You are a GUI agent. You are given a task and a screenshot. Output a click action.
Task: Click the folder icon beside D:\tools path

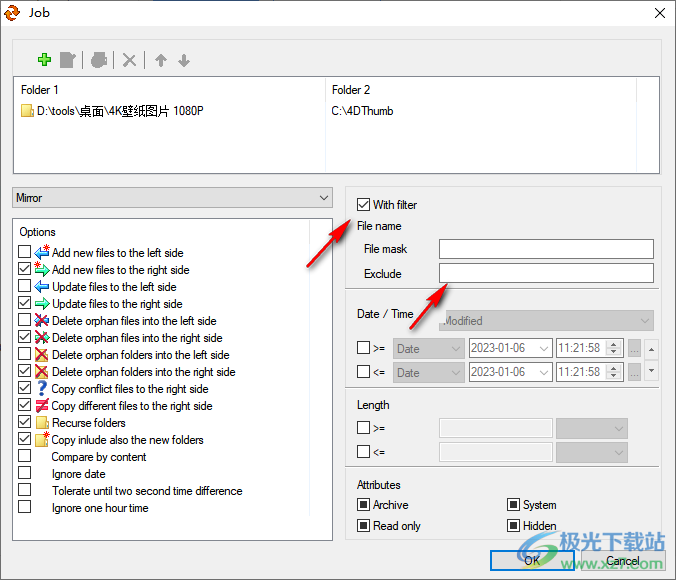[27, 111]
